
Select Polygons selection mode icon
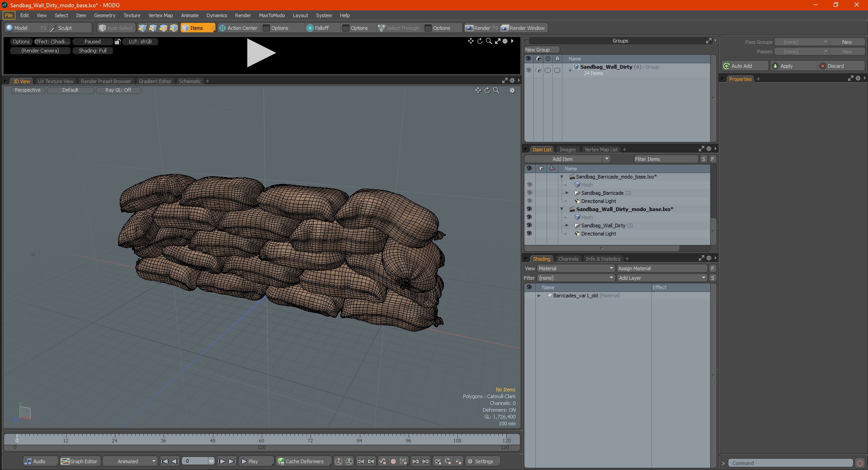point(163,28)
